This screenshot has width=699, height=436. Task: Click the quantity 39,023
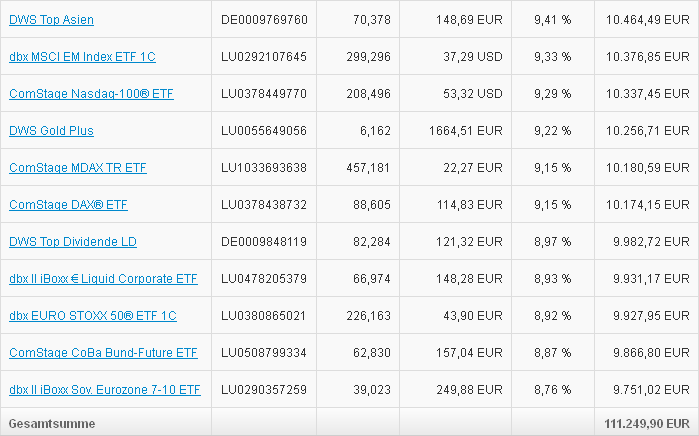372,390
